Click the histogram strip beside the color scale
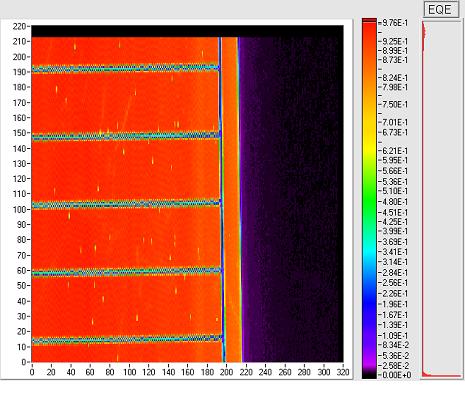465x398 pixels. point(441,199)
